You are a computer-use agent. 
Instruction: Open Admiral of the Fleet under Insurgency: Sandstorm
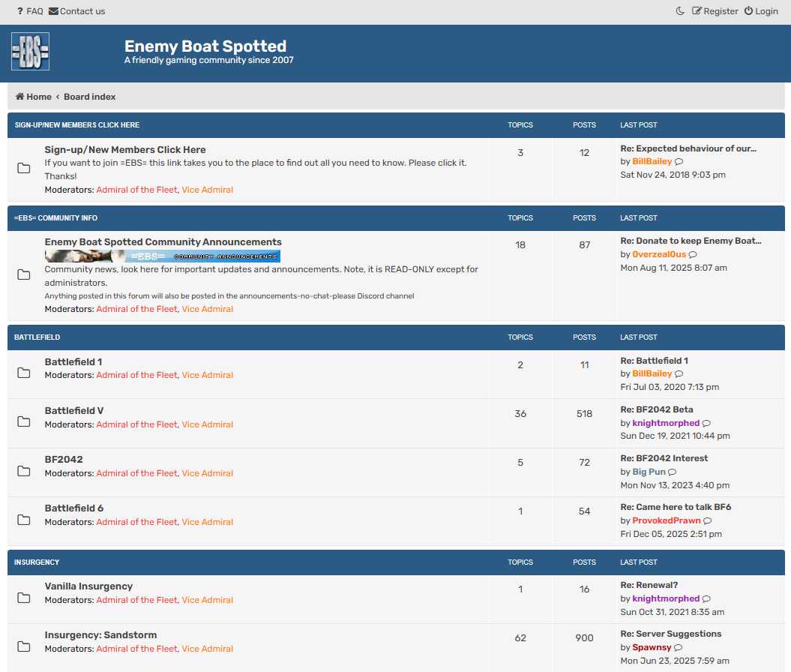point(136,649)
